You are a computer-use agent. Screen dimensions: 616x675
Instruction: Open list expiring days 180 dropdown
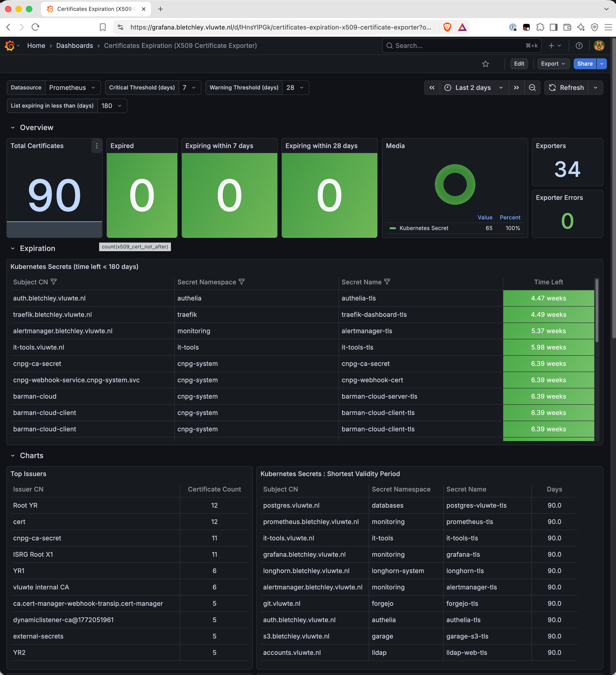click(x=112, y=106)
